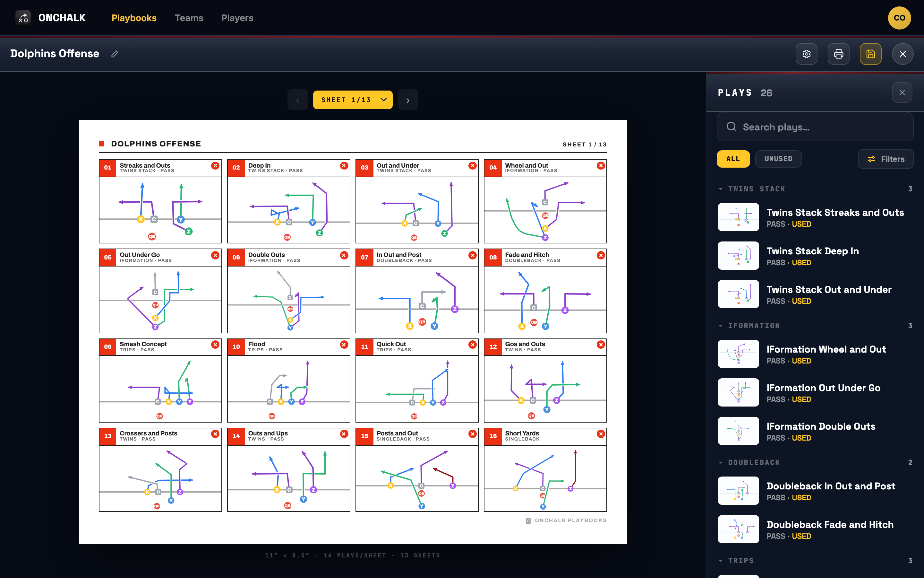
Task: Remove play 10 Flood from sheet
Action: [344, 345]
